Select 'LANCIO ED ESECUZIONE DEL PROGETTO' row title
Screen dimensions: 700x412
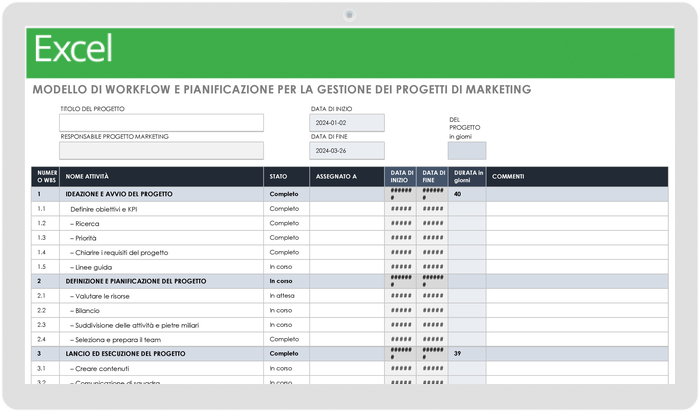coord(125,354)
